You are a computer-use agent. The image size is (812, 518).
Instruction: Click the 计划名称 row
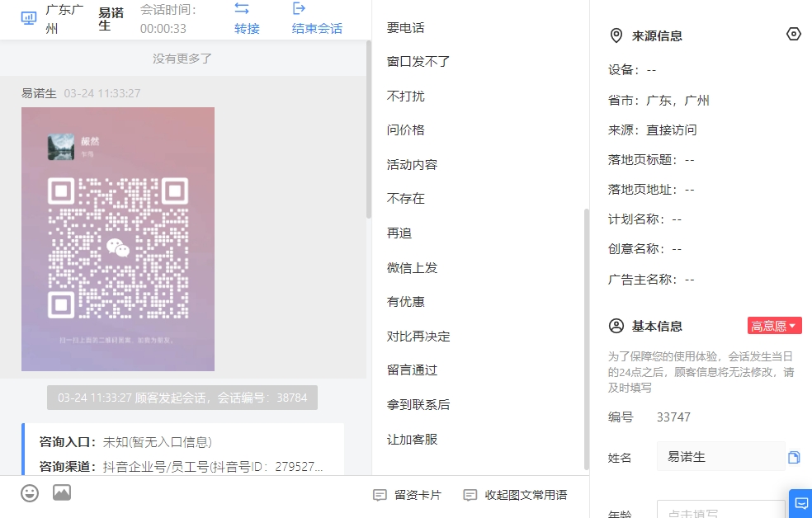(x=644, y=219)
